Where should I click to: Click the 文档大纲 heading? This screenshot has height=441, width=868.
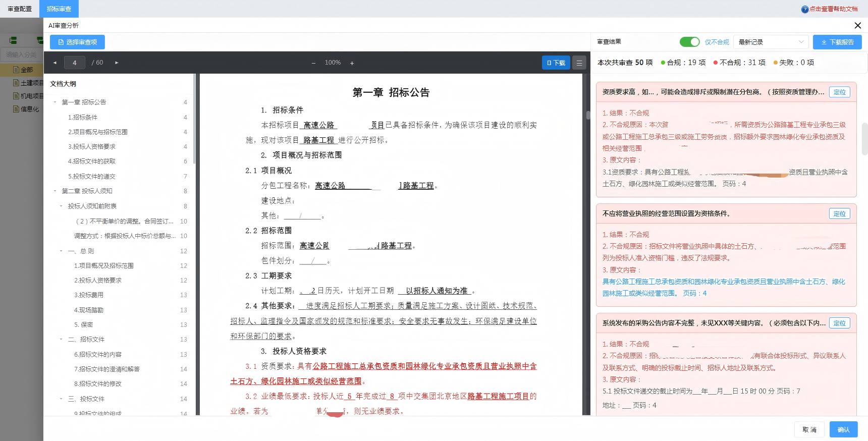[63, 84]
